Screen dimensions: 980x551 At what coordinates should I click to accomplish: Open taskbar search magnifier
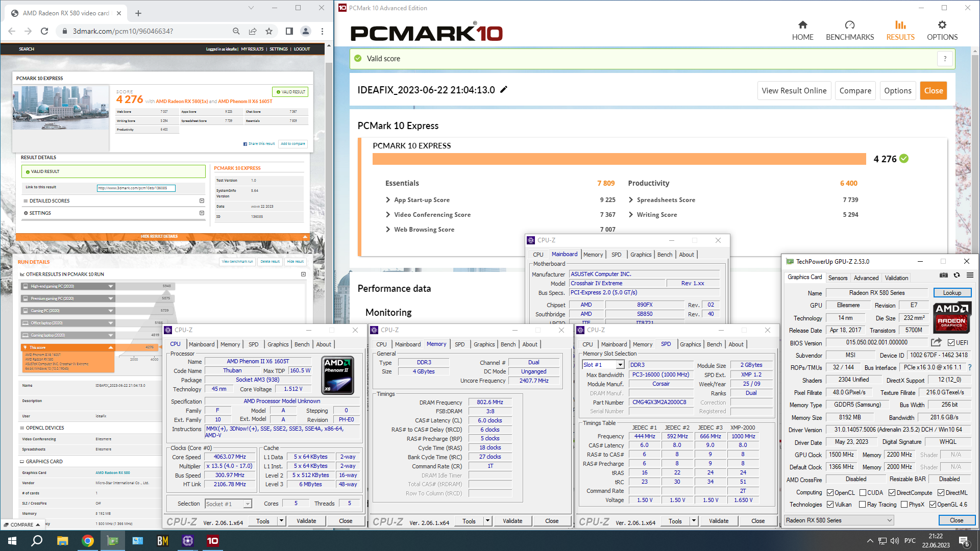(37, 541)
